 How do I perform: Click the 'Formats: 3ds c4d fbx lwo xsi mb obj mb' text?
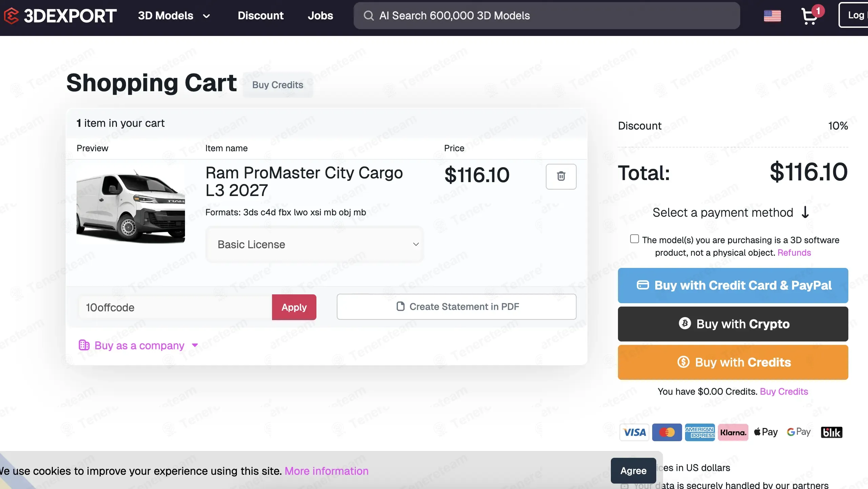coord(286,212)
